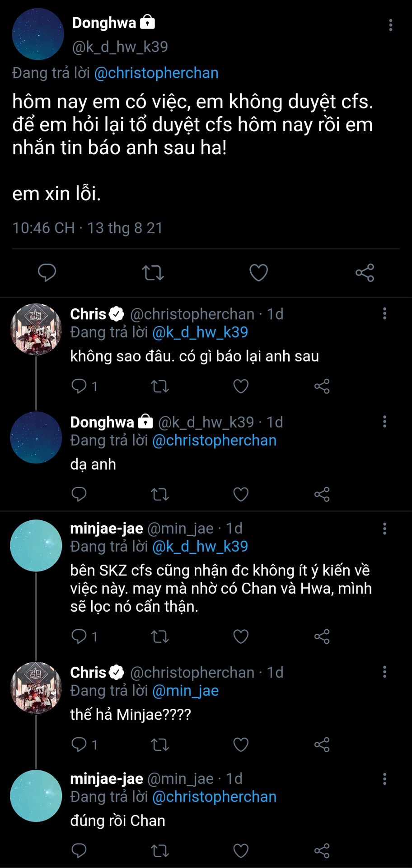Viewport: 412px width, 868px height.
Task: Open Donghwa's profile picture at top
Action: (38, 34)
